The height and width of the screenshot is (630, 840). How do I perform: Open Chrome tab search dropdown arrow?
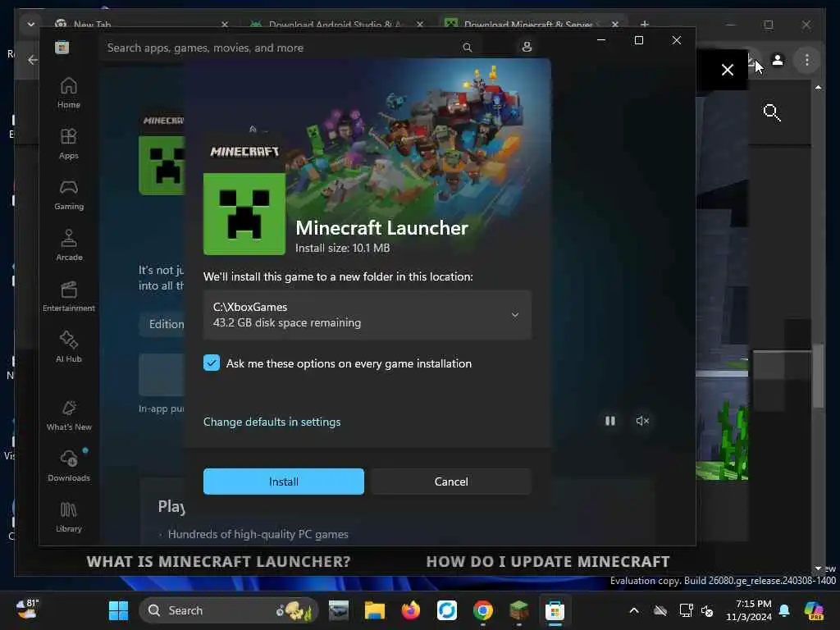31,24
